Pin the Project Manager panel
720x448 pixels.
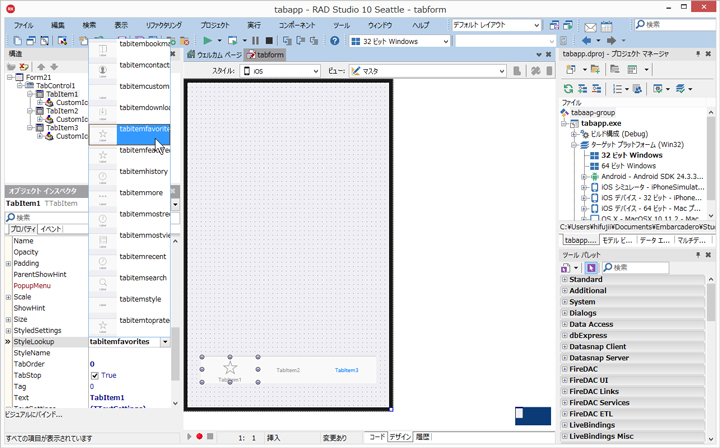(x=698, y=54)
